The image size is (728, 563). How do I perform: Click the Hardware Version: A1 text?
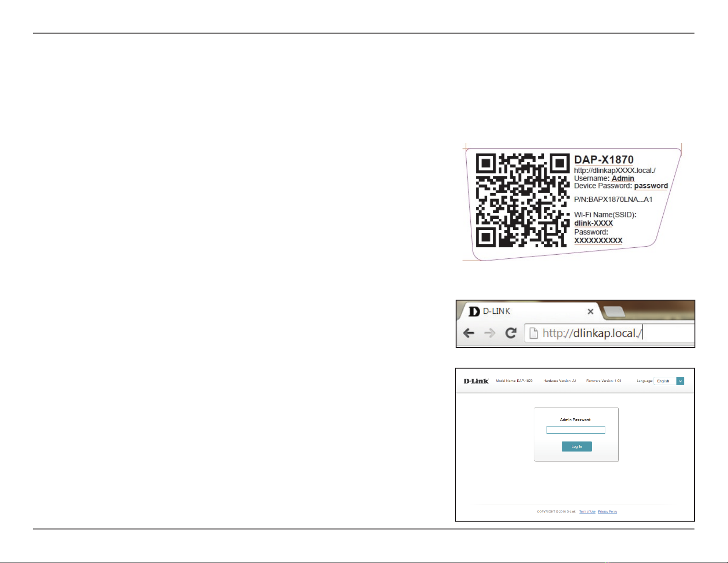click(x=560, y=381)
